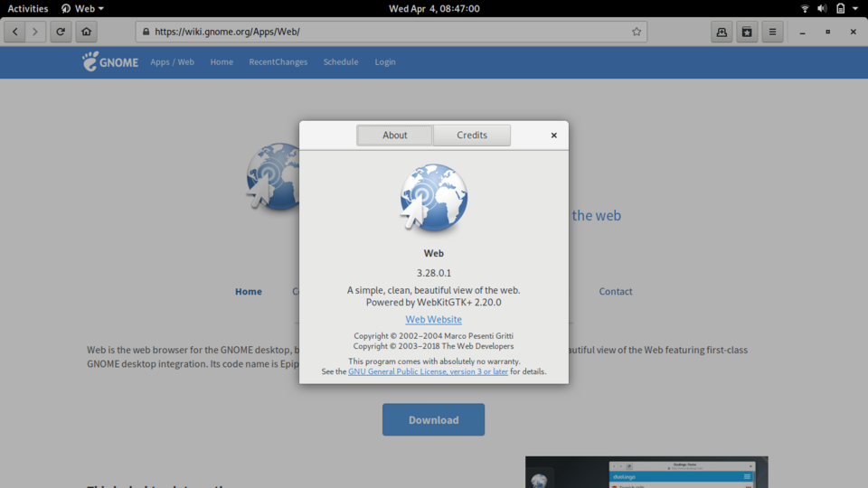Open the GNU General Public License link
This screenshot has height=488, width=868.
[x=428, y=371]
